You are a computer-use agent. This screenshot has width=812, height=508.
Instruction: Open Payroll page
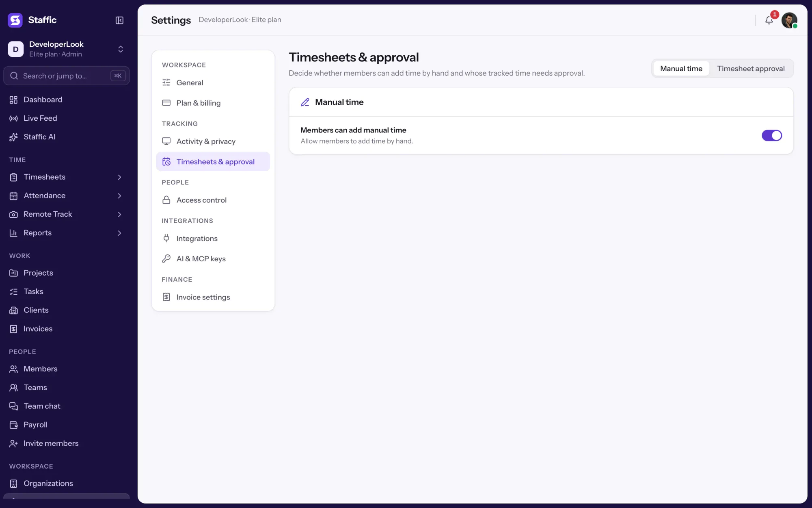[x=67, y=425]
